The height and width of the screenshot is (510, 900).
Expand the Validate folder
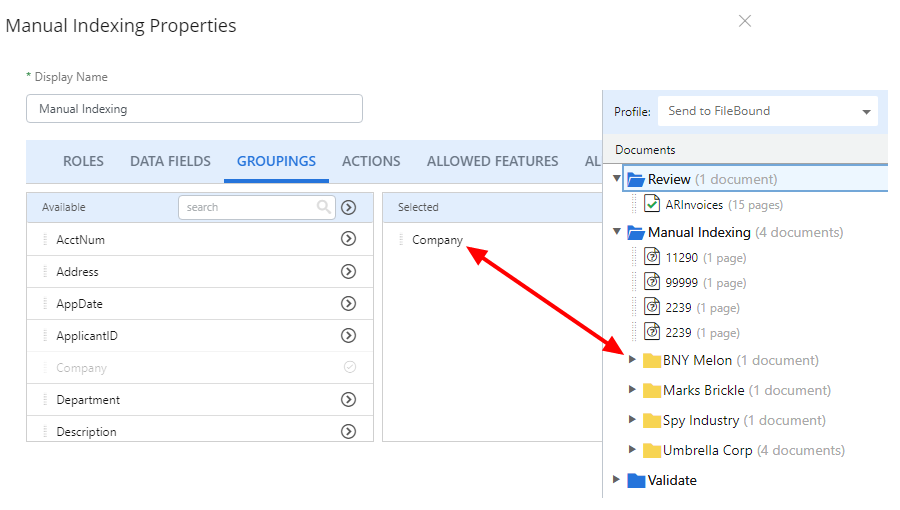tap(616, 480)
